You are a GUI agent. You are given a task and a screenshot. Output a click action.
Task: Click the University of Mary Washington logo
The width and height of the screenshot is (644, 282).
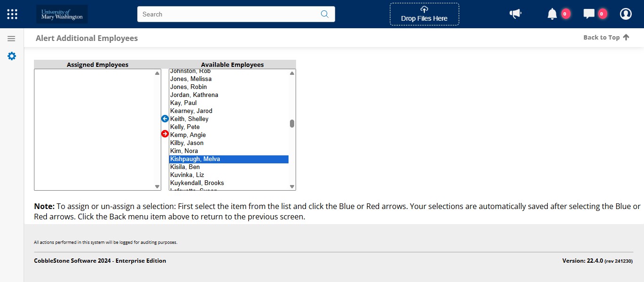[62, 14]
